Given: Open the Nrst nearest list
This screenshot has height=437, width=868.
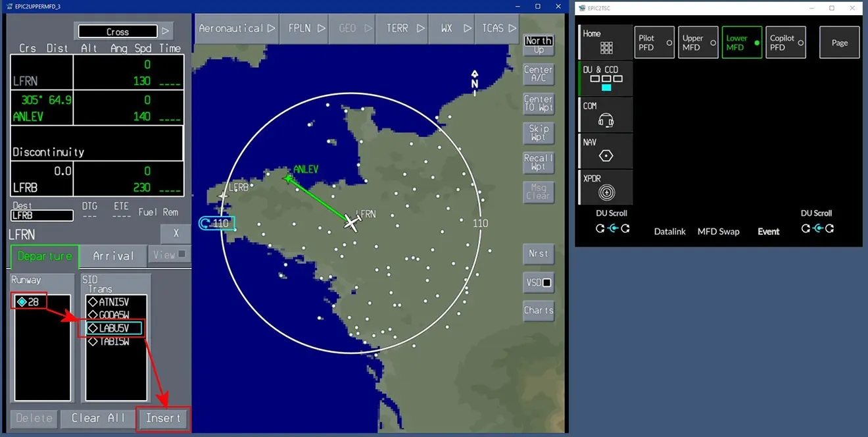Looking at the screenshot, I should pyautogui.click(x=539, y=253).
